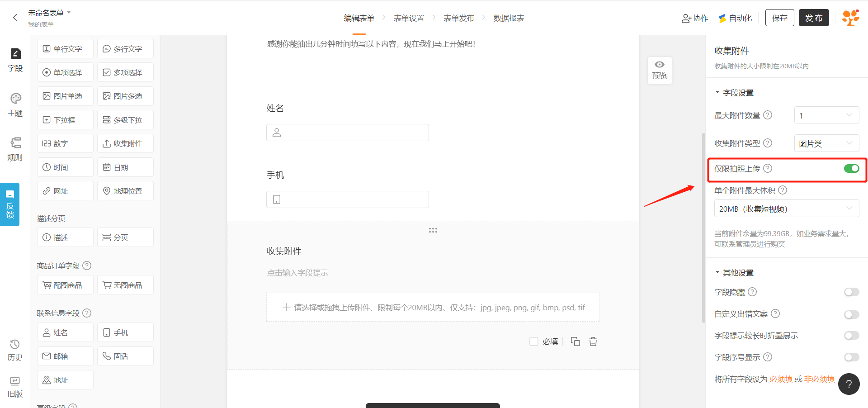Delete the 收集附件 field via trash icon
868x408 pixels.
click(x=593, y=342)
